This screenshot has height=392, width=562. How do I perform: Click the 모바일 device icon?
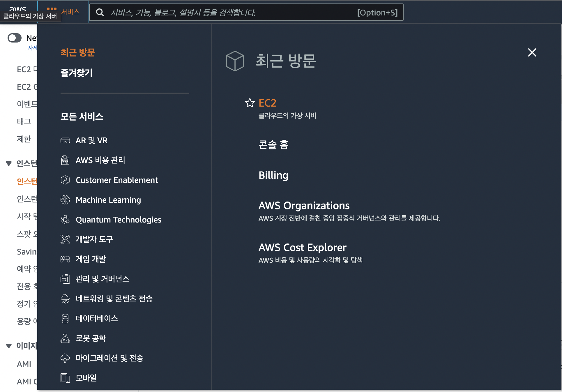65,378
